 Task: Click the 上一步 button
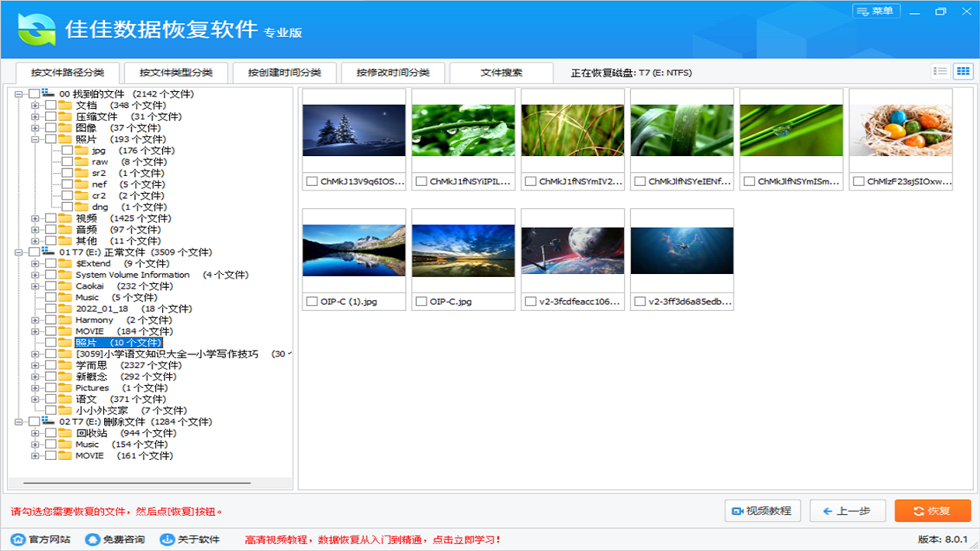click(848, 510)
